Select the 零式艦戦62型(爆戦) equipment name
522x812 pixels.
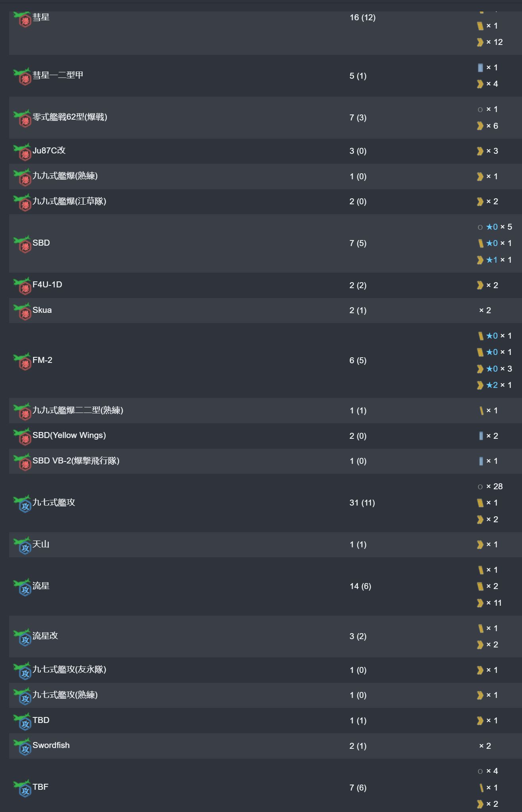[x=70, y=117]
